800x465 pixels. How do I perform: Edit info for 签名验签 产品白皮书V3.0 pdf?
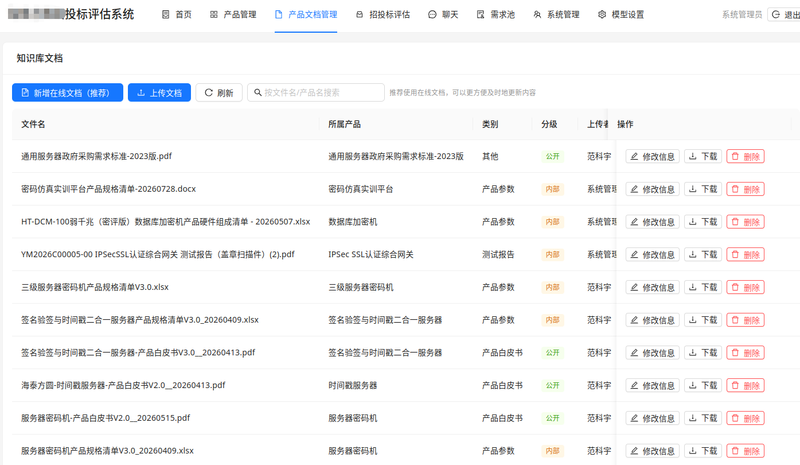pyautogui.click(x=653, y=352)
